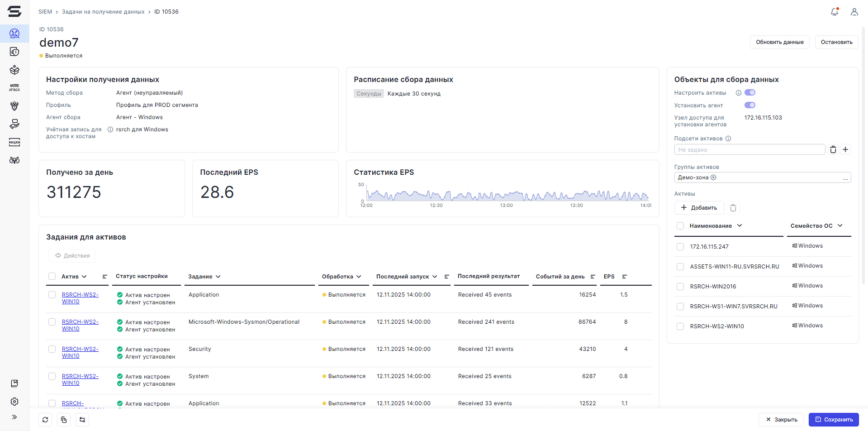Viewport: 868px width, 431px height.
Task: Open the Семейство ОС column dropdown
Action: [x=840, y=225]
